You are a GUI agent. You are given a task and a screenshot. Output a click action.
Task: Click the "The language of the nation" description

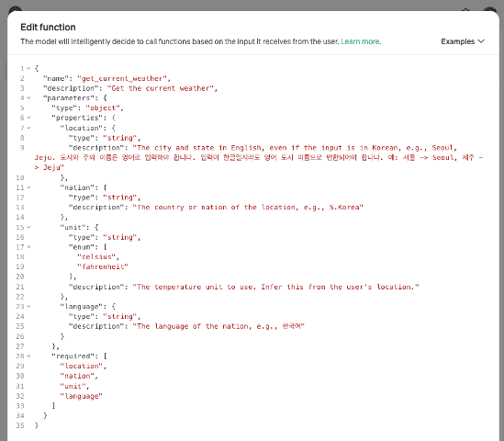(x=218, y=326)
